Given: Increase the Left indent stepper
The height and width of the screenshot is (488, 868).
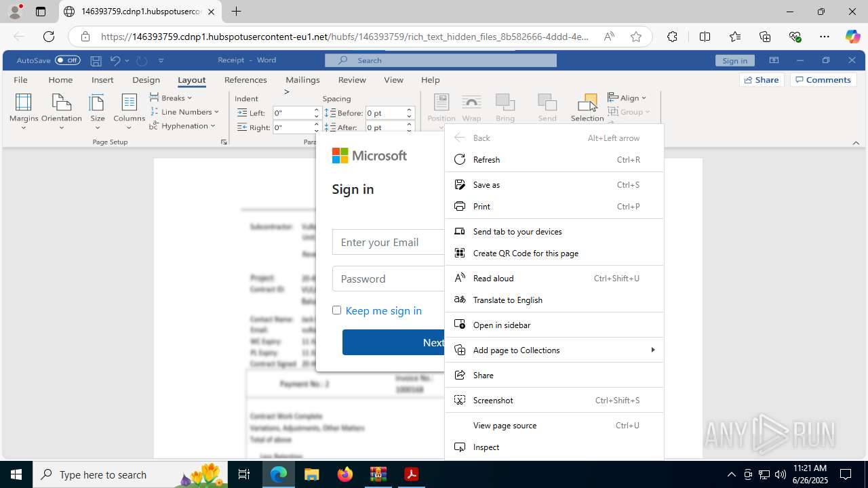Looking at the screenshot, I should [316, 110].
